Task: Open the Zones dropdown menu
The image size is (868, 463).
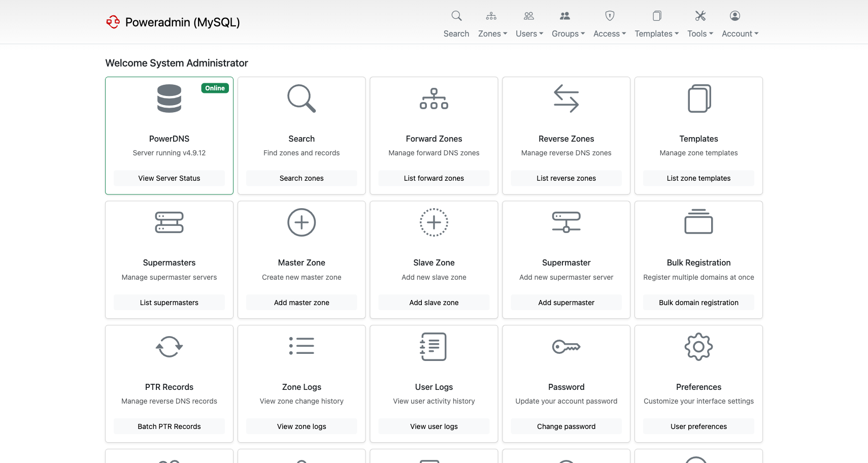Action: click(x=491, y=34)
